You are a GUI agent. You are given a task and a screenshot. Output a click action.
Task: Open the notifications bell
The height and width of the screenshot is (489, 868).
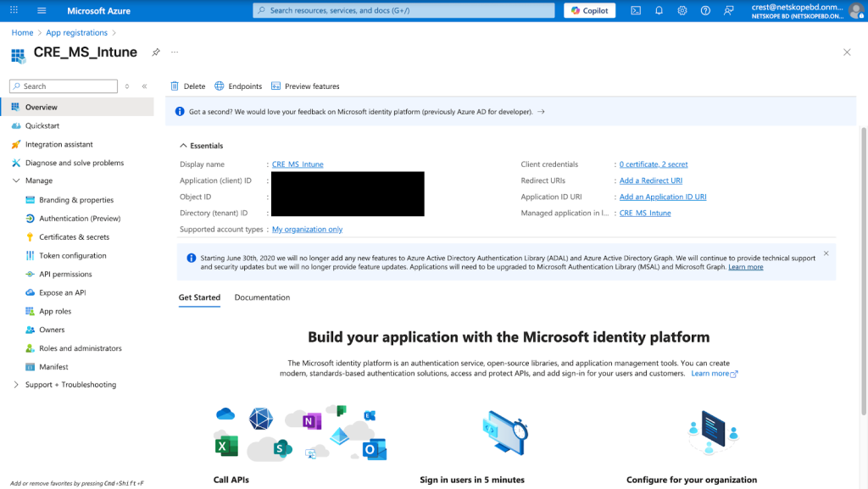pyautogui.click(x=659, y=10)
